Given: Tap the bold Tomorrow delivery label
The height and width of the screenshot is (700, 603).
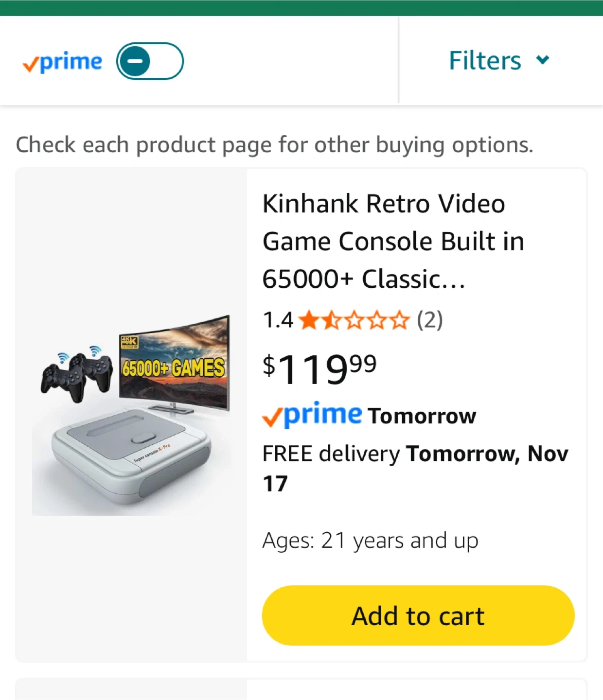Looking at the screenshot, I should click(x=422, y=416).
